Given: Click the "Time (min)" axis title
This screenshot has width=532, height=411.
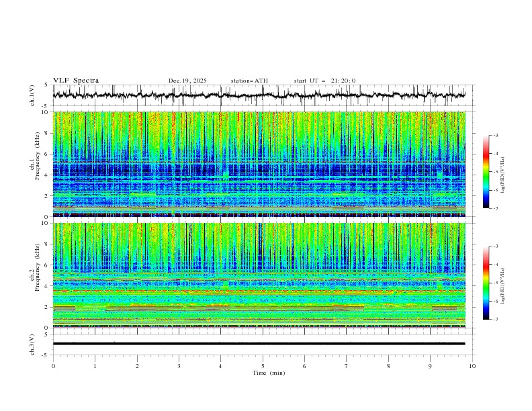Looking at the screenshot, I should [x=269, y=373].
